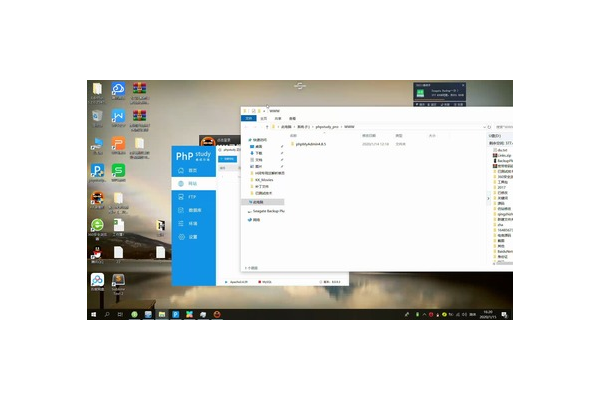Select Seagate Backup Plus drive in navigation pane
The width and height of the screenshot is (600, 400).
click(x=266, y=211)
